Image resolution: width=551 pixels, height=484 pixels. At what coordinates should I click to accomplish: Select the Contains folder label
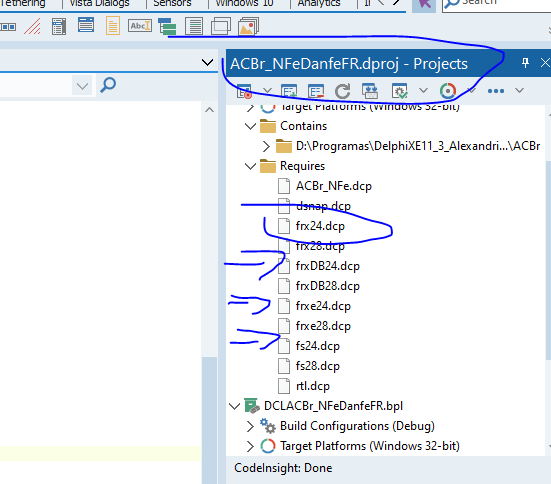304,126
